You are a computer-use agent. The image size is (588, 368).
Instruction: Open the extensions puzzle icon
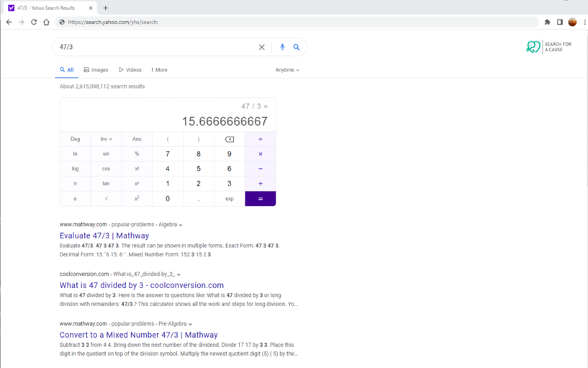[547, 22]
